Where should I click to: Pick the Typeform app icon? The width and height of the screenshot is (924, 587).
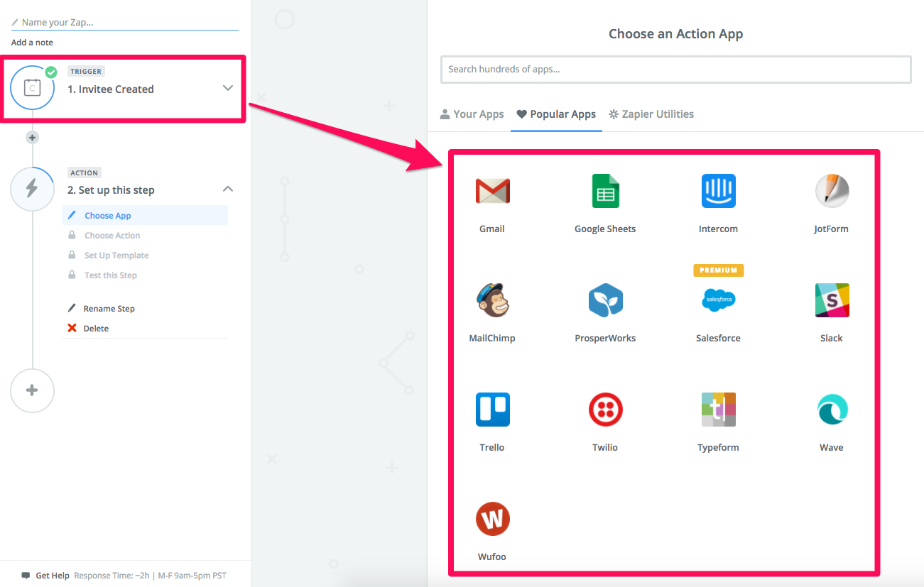point(718,410)
